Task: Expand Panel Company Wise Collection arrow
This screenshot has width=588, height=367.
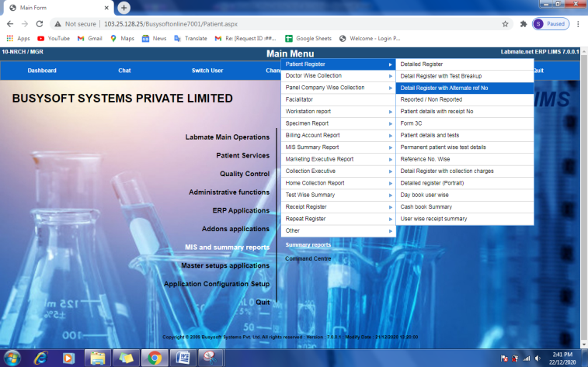Action: pyautogui.click(x=391, y=88)
